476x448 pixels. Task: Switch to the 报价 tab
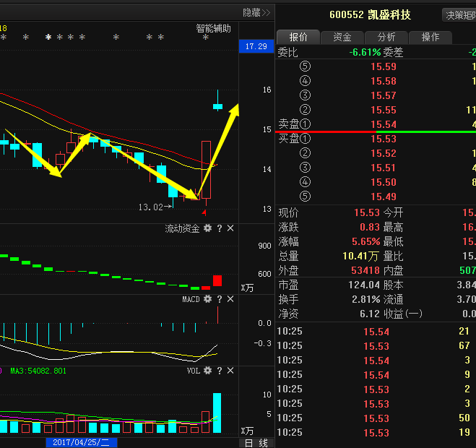[x=298, y=37]
